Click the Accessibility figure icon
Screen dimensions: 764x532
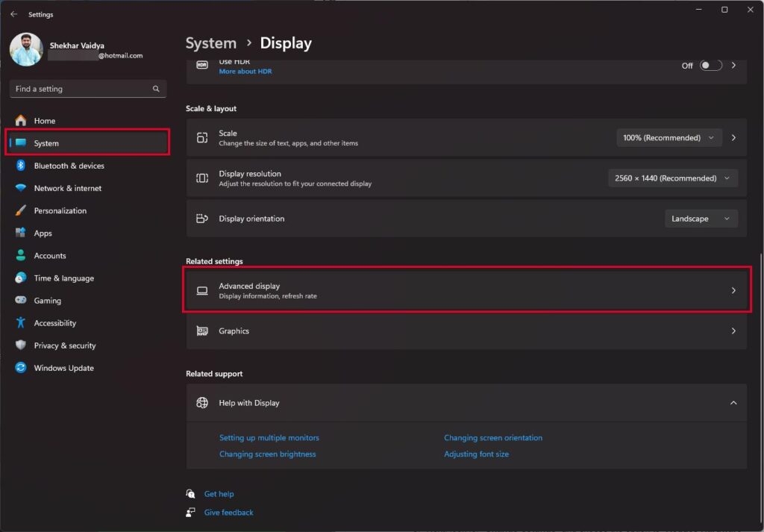20,322
